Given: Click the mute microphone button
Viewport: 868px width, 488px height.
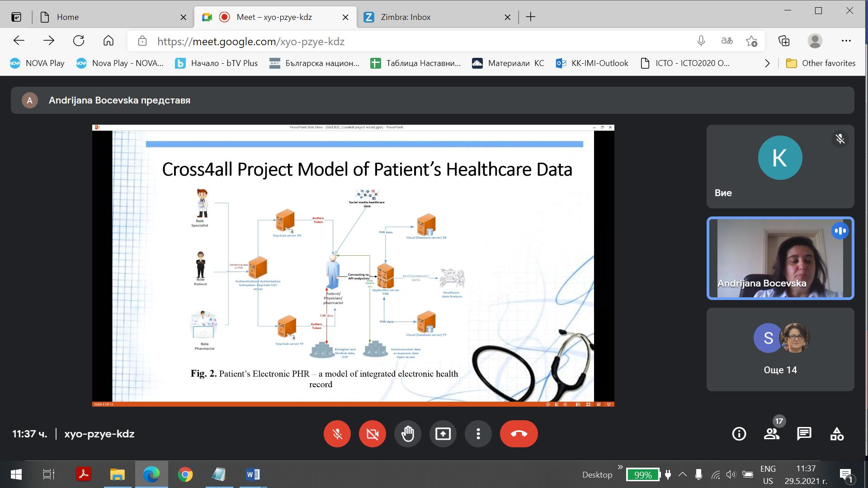Looking at the screenshot, I should pos(337,434).
